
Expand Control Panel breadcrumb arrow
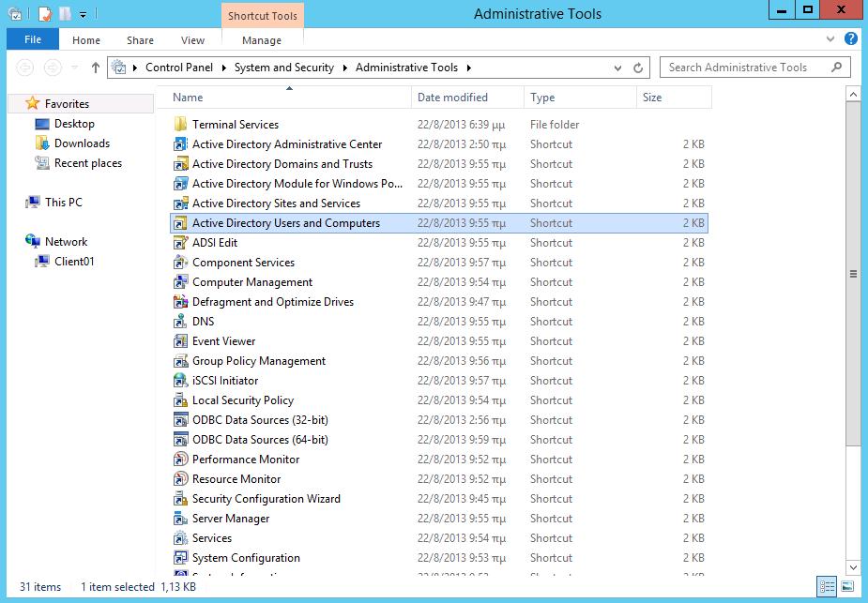(x=223, y=68)
